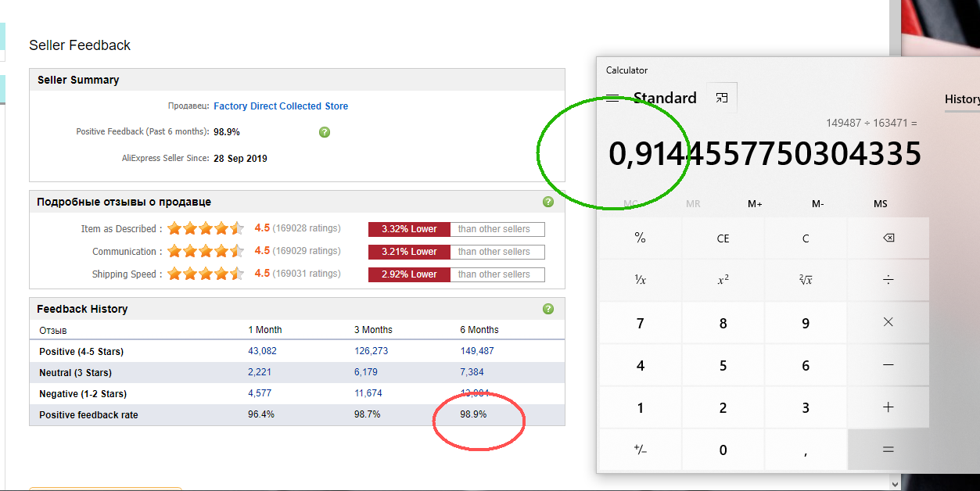
Task: Click the Communication star rating
Action: click(206, 252)
